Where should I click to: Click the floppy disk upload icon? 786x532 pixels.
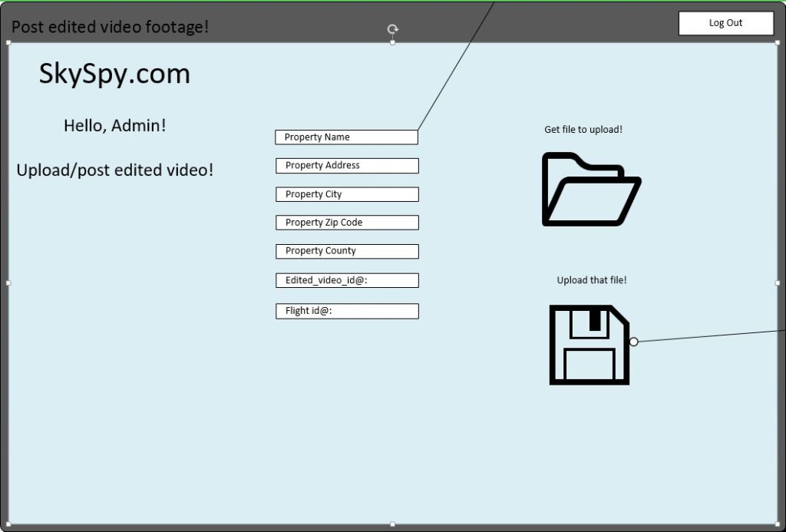click(589, 345)
